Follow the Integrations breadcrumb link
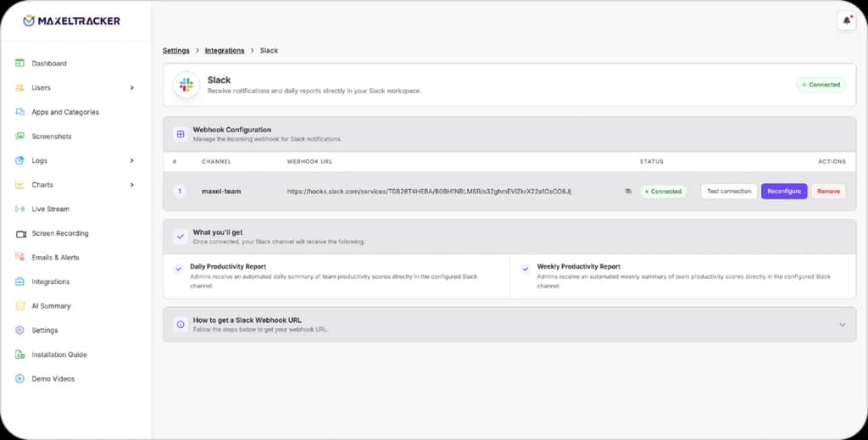Image resolution: width=868 pixels, height=440 pixels. tap(224, 50)
